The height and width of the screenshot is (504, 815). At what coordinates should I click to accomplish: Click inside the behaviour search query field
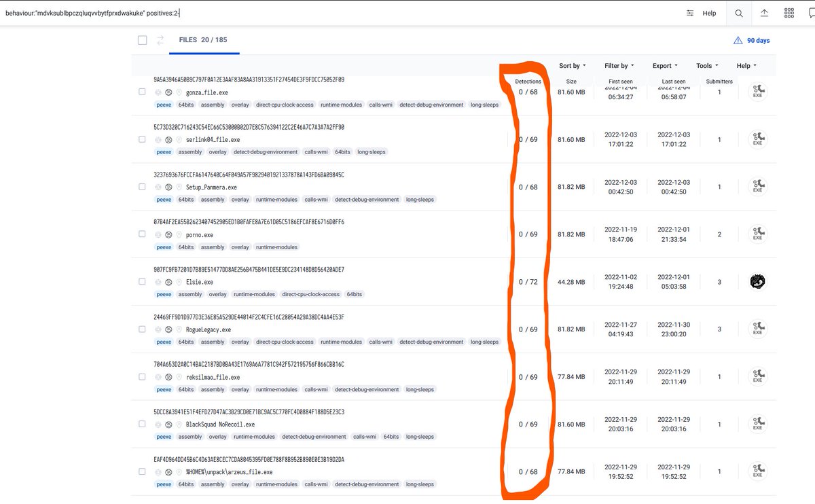[340, 13]
